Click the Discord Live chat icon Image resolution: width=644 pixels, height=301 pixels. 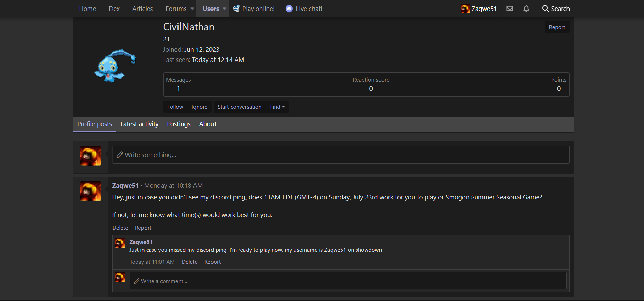(x=289, y=9)
